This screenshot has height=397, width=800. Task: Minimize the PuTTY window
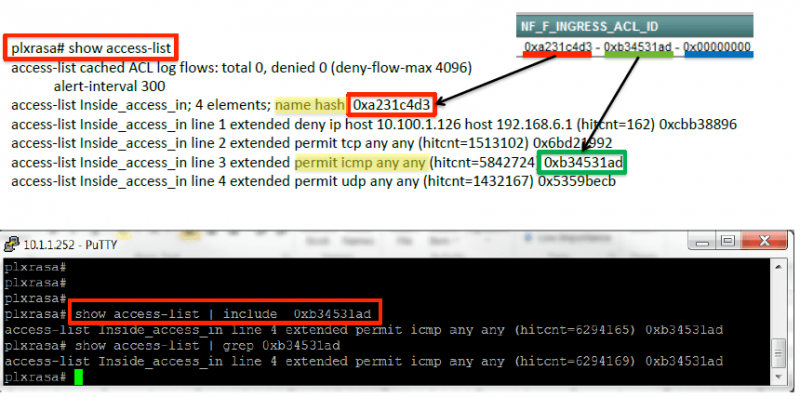tap(702, 241)
